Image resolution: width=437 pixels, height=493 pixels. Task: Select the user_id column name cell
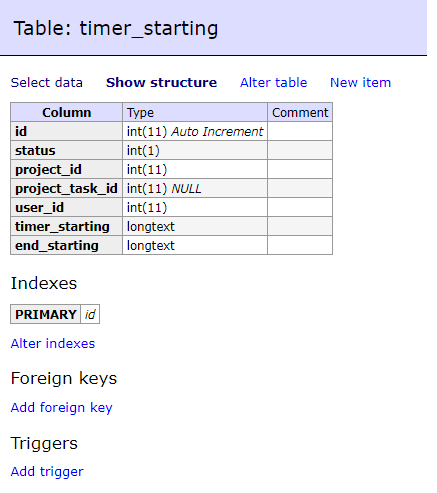(67, 207)
